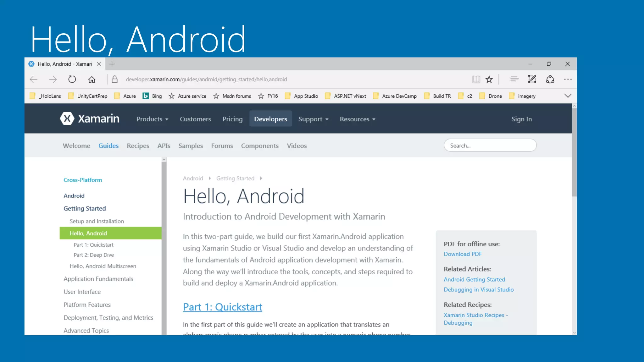
Task: Open Cross-Platform in sidebar
Action: click(83, 180)
